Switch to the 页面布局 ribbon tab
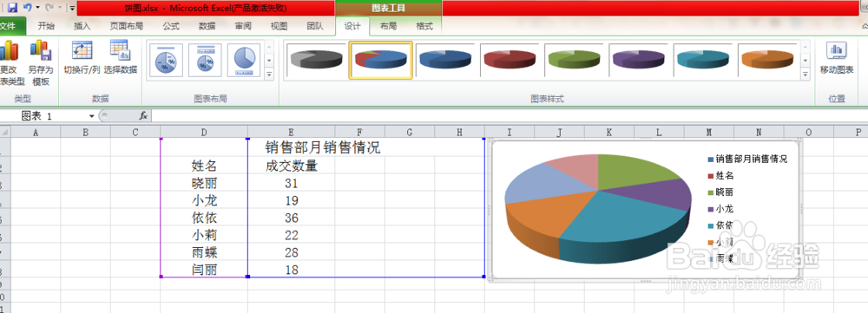Image resolution: width=868 pixels, height=313 pixels. tap(126, 26)
